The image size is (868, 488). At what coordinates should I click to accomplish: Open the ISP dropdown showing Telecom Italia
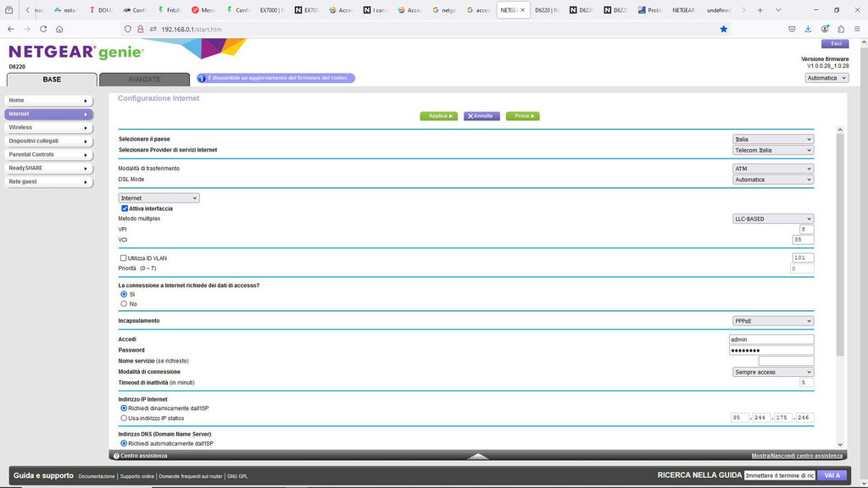[773, 151]
